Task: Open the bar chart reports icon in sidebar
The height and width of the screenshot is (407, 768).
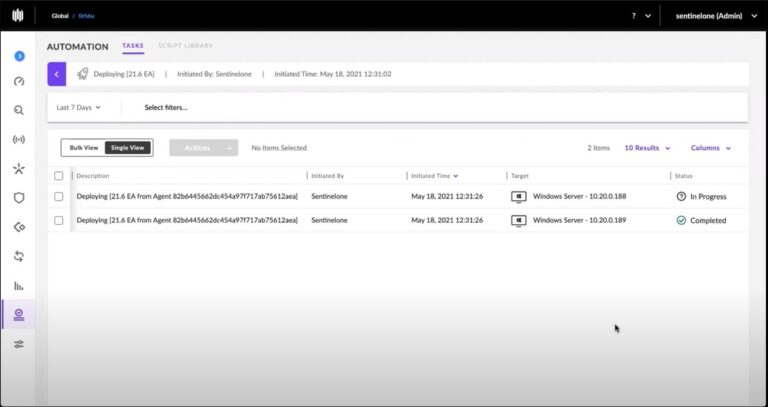Action: tap(19, 286)
